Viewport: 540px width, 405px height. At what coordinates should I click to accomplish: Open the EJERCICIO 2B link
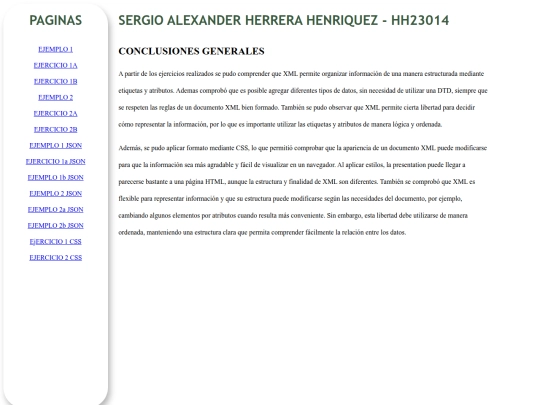55,129
